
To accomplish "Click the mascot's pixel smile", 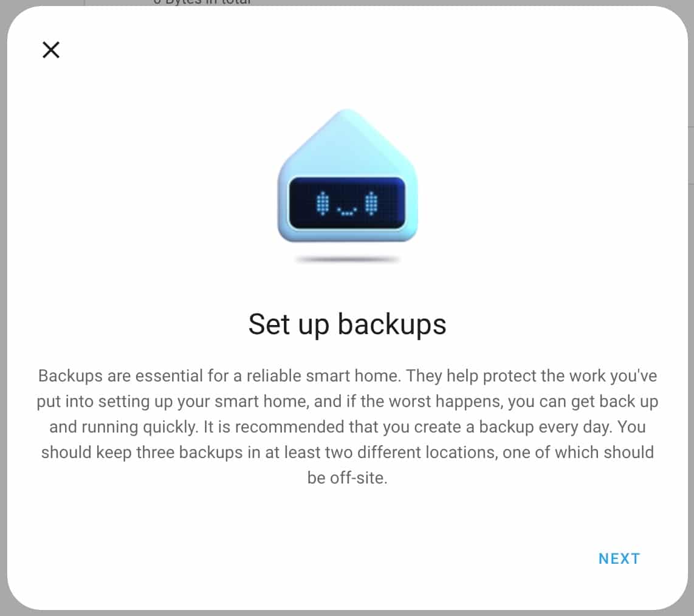I will point(347,211).
